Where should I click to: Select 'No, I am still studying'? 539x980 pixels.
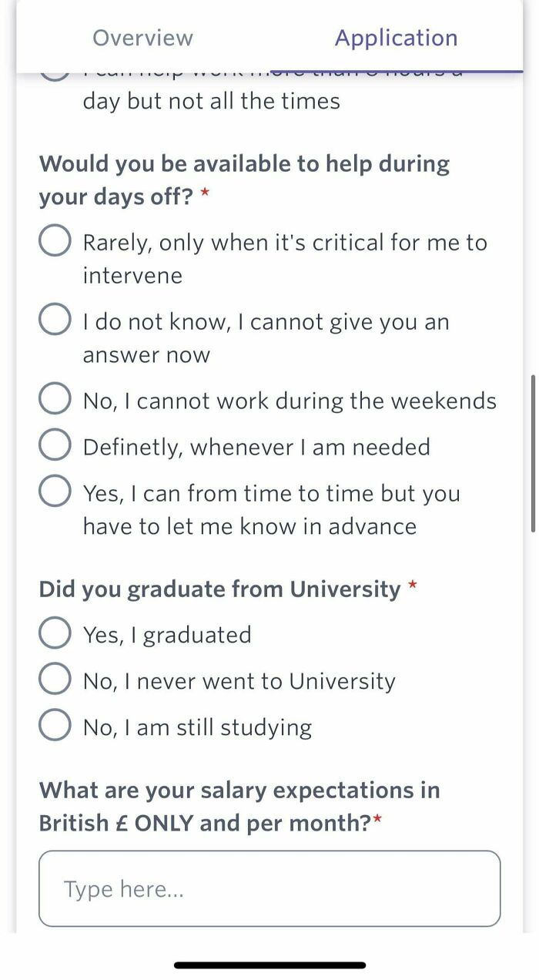tap(55, 724)
